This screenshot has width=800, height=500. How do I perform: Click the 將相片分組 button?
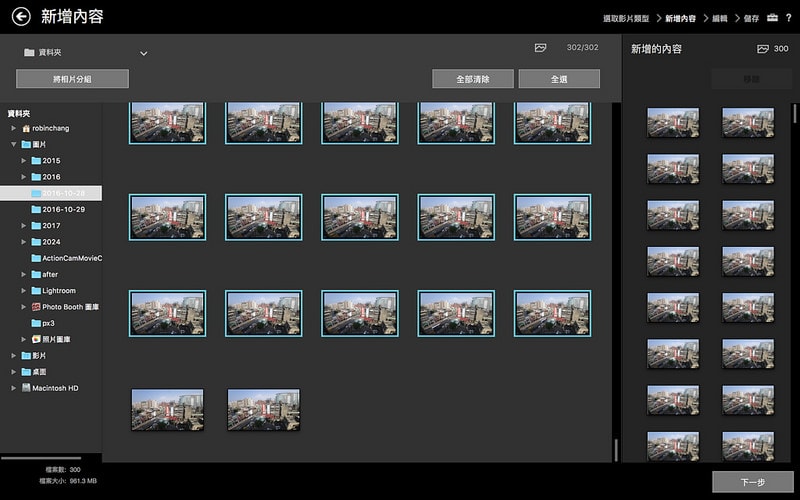pos(72,79)
